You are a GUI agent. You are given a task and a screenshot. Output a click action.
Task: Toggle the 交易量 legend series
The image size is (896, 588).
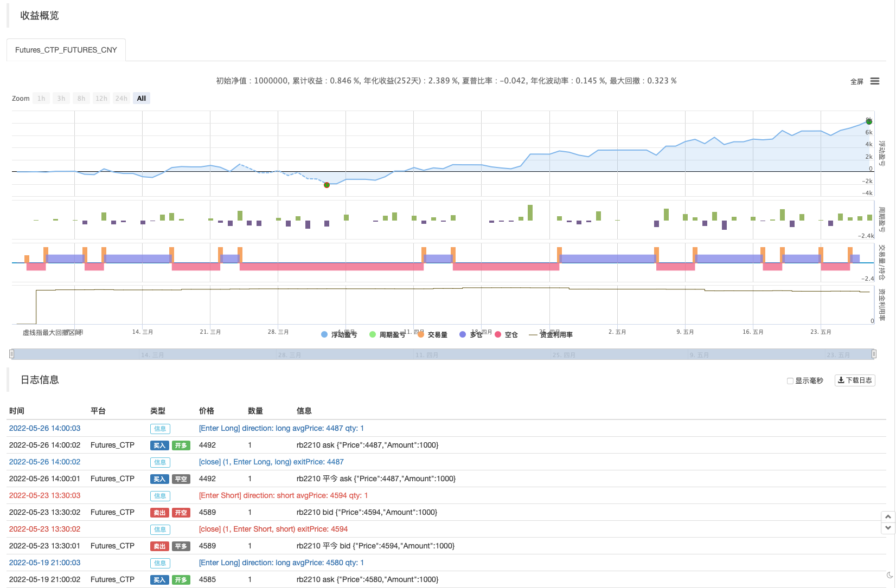tap(433, 335)
